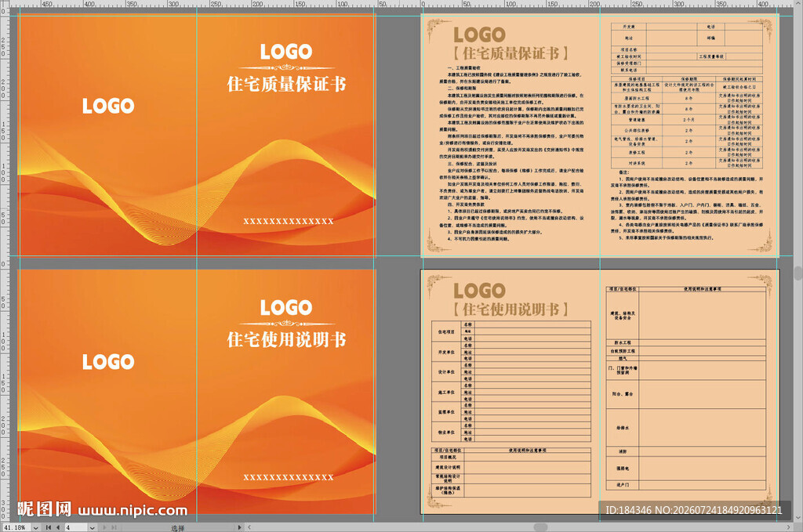Screen dimensions: 803x532
Task: Select the 住宅质量保证书 cover title text
Action: coord(287,84)
